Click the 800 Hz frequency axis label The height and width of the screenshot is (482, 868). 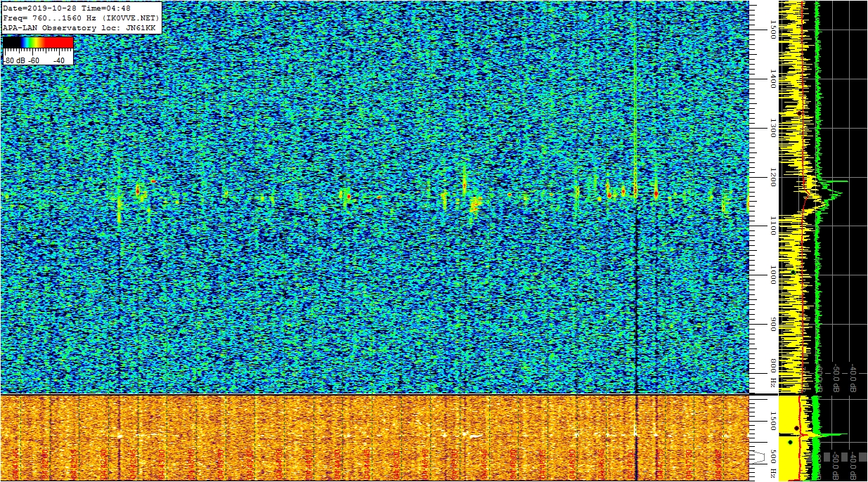coord(772,373)
